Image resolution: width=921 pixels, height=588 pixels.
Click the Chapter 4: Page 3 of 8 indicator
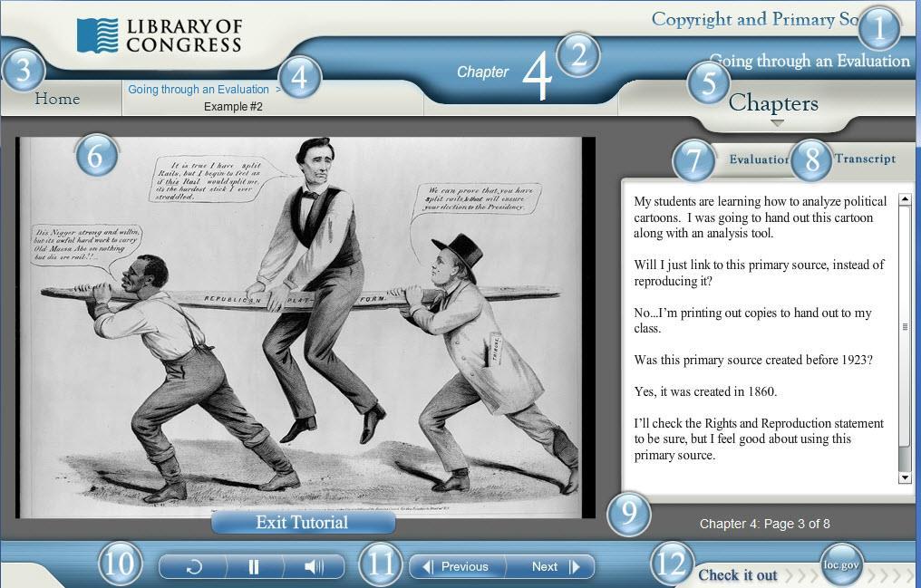pos(764,524)
